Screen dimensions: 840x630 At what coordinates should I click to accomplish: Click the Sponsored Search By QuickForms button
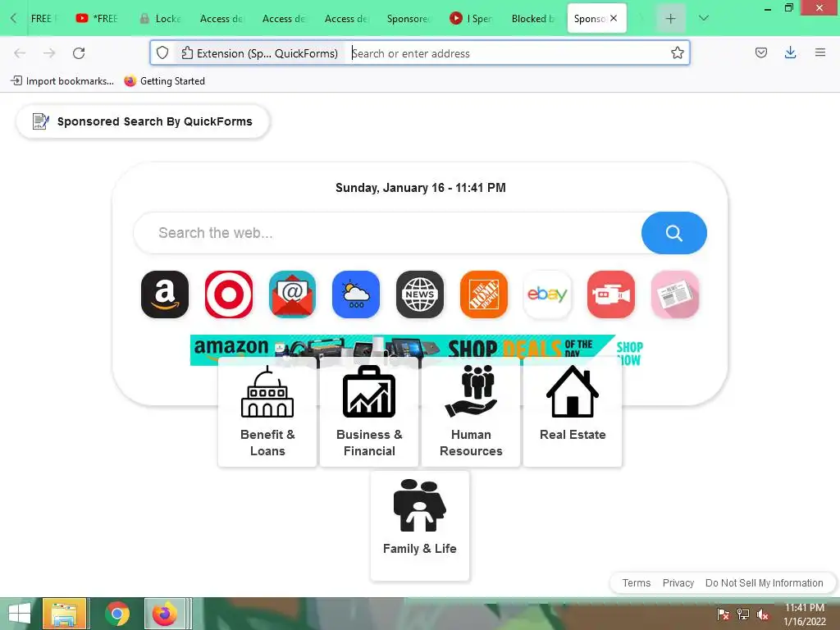(x=143, y=121)
